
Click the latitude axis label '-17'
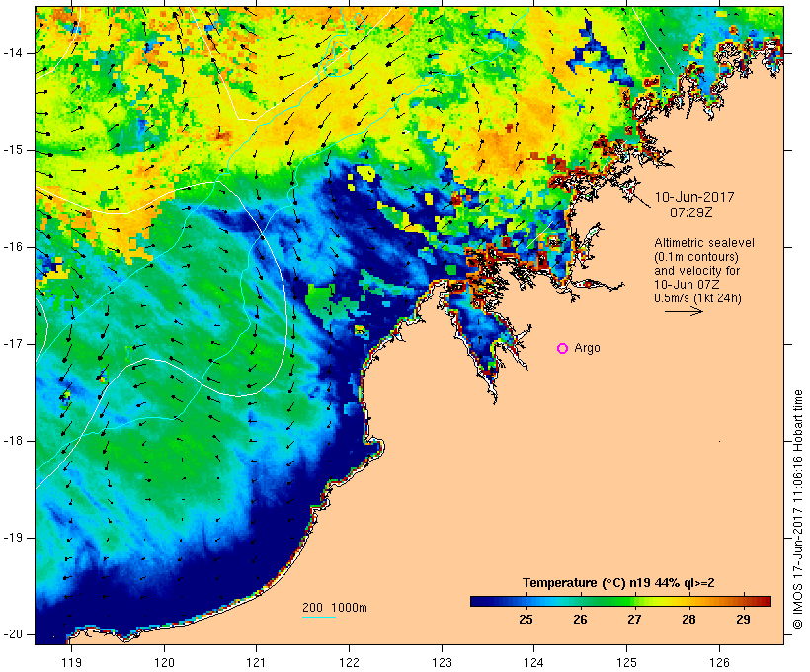(x=12, y=344)
